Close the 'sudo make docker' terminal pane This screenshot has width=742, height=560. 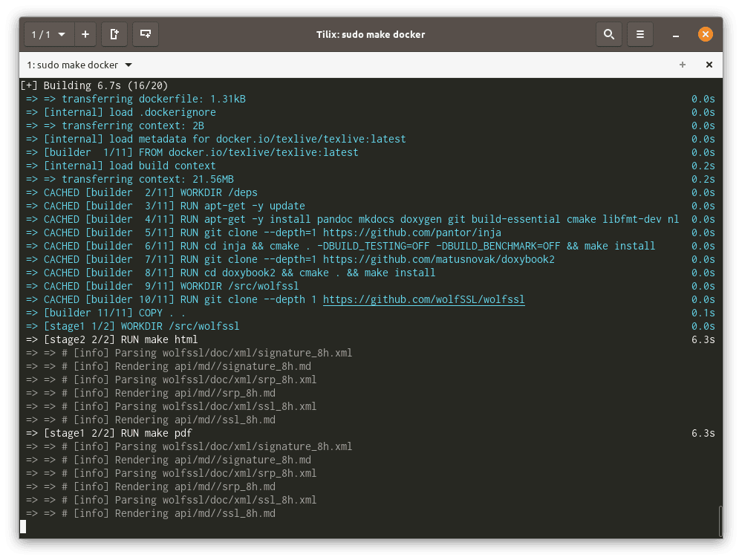pyautogui.click(x=709, y=65)
